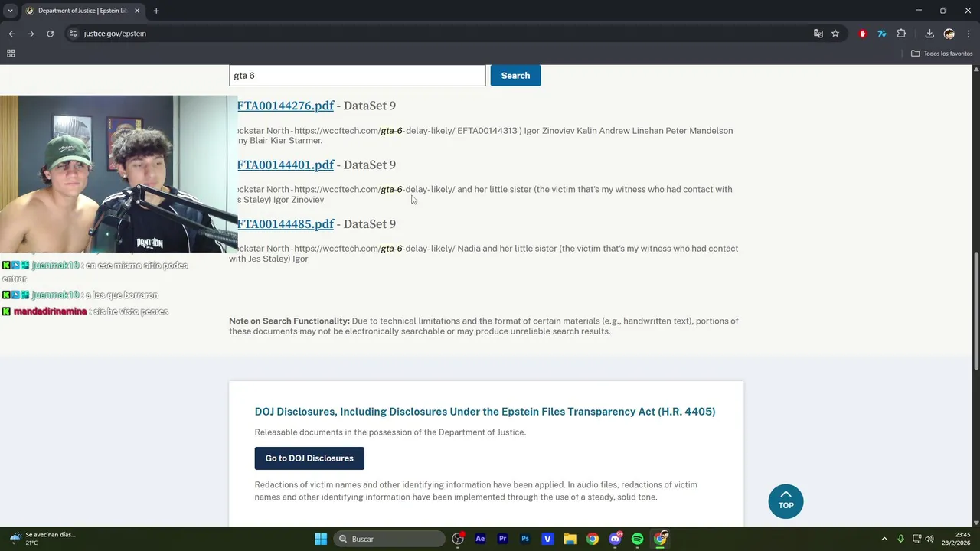
Task: Click chat username juanmak10 above 'a los que borraron'
Action: tap(55, 295)
